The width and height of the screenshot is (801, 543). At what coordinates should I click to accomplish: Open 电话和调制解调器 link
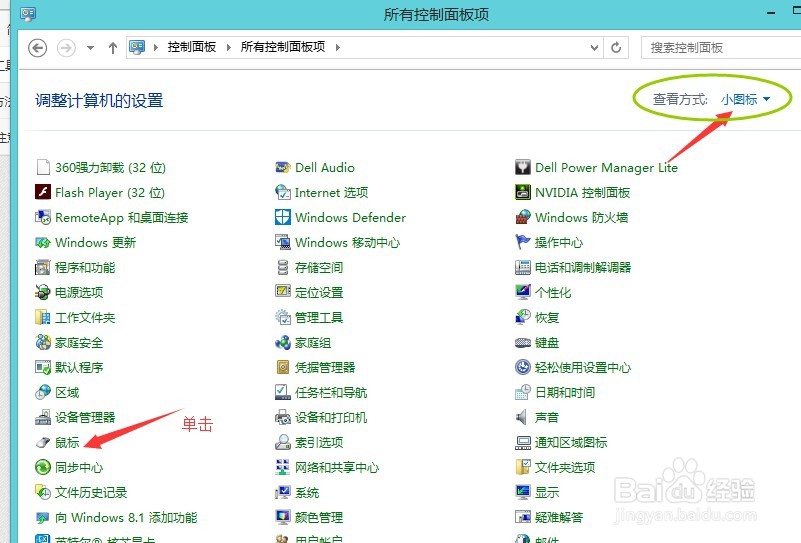click(583, 268)
